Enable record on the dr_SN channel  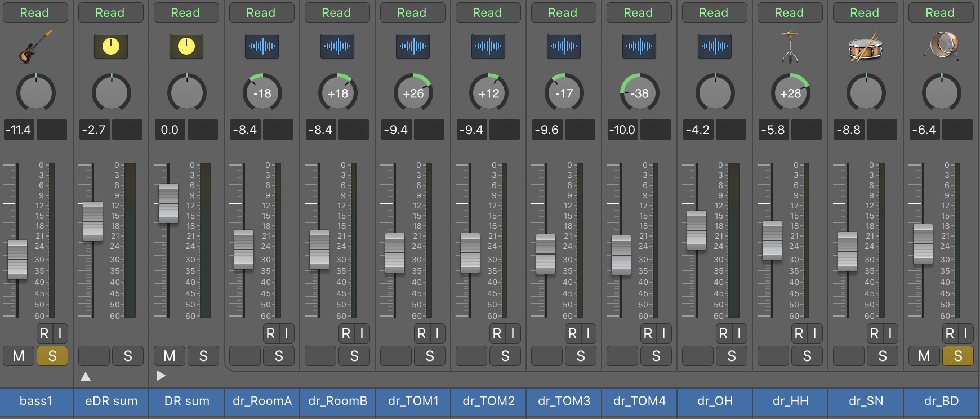[874, 334]
